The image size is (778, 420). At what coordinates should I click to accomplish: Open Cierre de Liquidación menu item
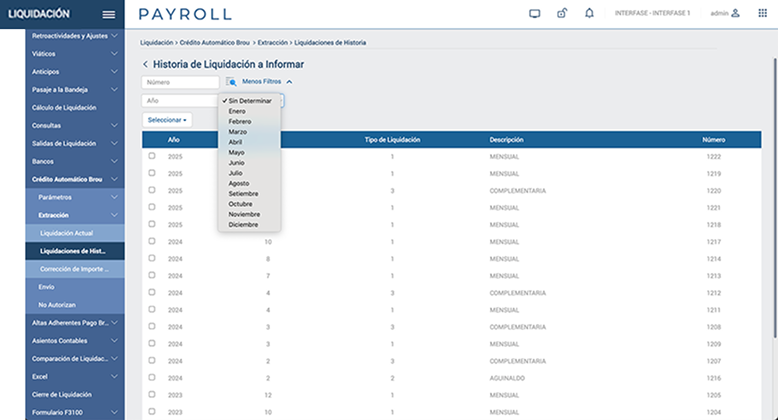[64, 395]
